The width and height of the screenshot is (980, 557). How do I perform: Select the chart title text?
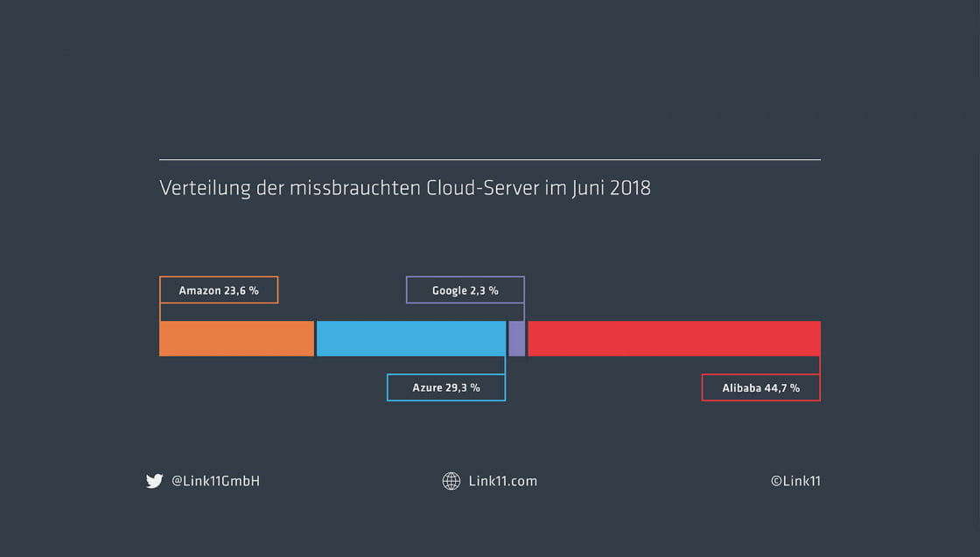tap(404, 187)
